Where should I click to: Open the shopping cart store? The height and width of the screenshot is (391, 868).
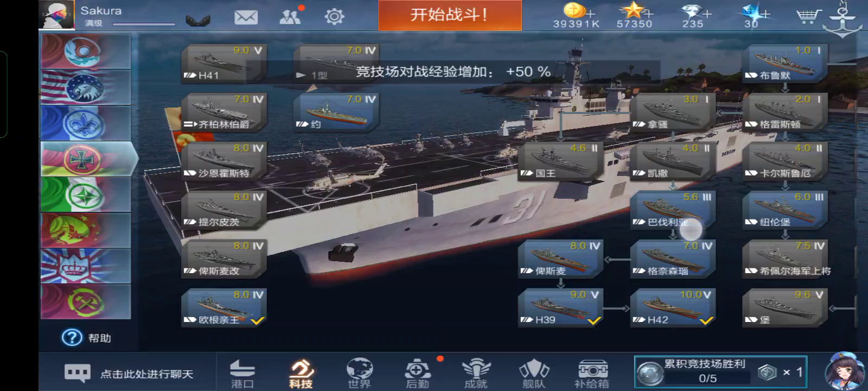(x=808, y=16)
